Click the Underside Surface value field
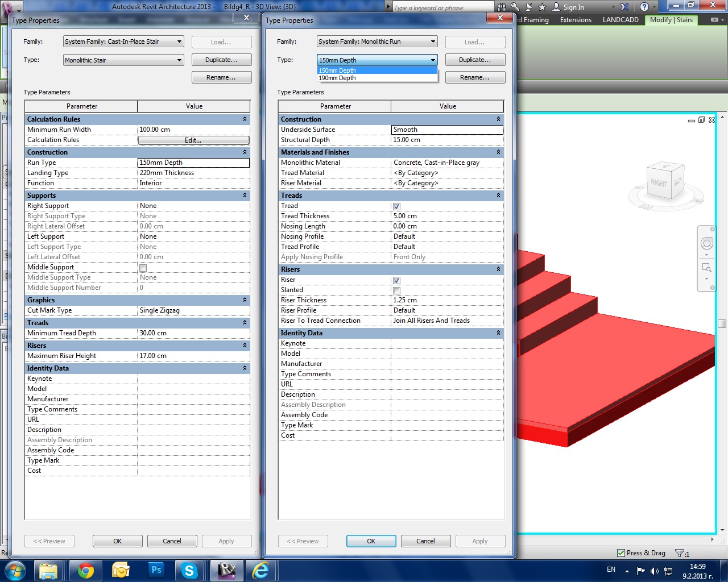Screen dimensions: 728x582 coord(448,130)
